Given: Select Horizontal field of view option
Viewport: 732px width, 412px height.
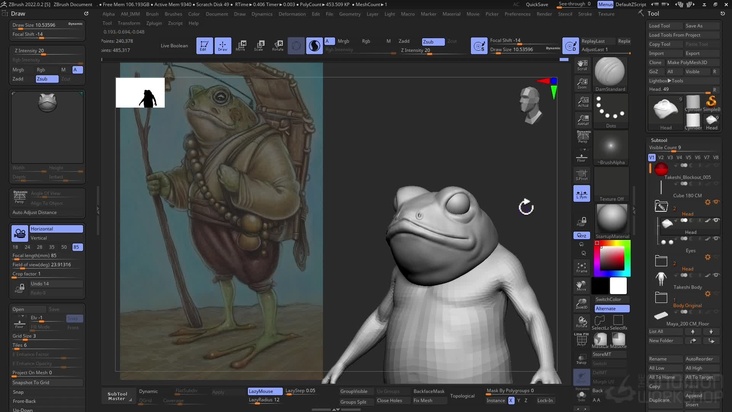Looking at the screenshot, I should [56, 229].
